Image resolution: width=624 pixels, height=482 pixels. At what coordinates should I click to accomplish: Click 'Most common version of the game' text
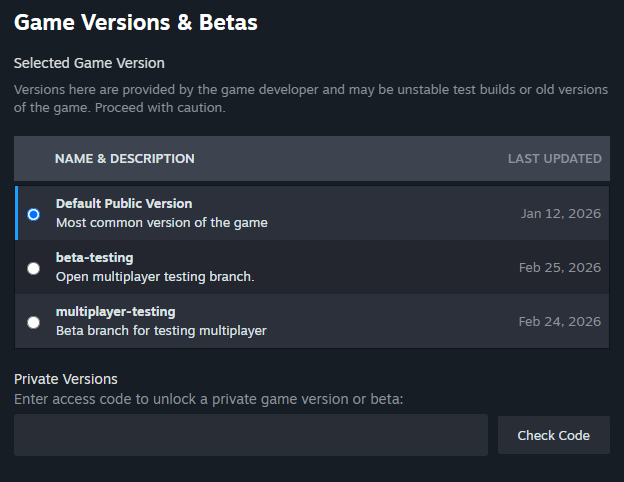(x=161, y=223)
